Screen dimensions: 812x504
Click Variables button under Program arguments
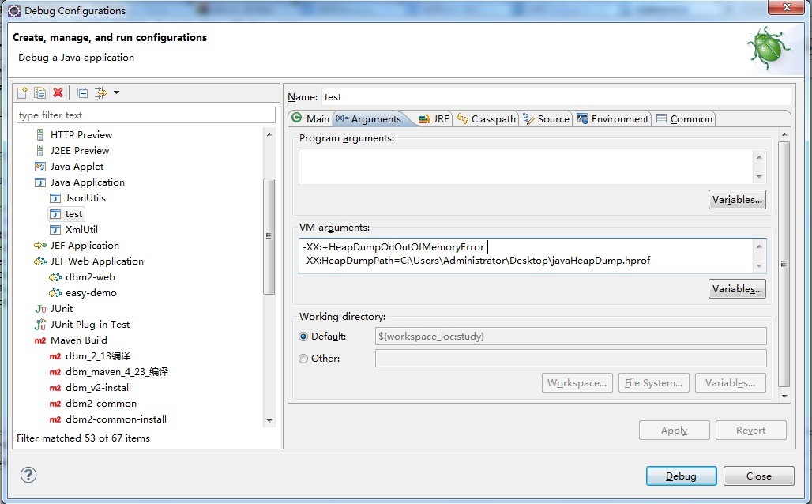click(x=737, y=199)
